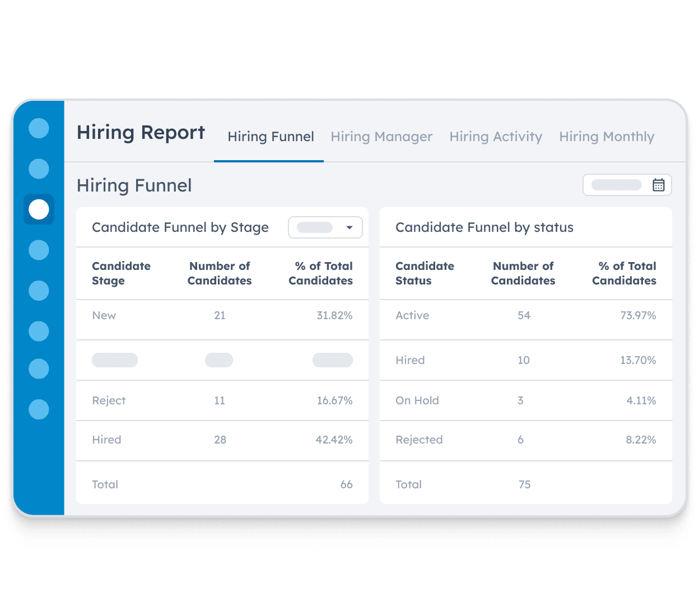Expand the Candidate Funnel by Stage dropdown
This screenshot has height=616, width=699.
[325, 227]
